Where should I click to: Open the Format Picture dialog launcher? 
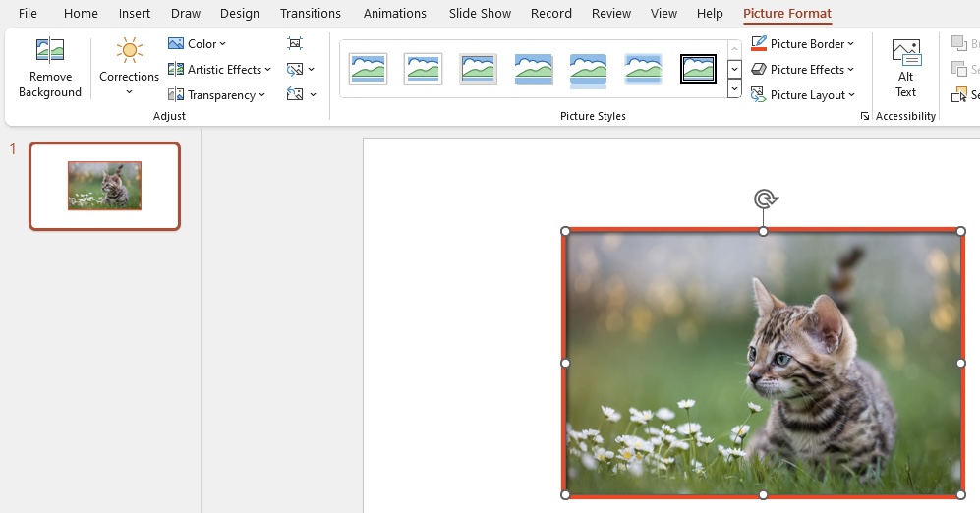point(864,116)
